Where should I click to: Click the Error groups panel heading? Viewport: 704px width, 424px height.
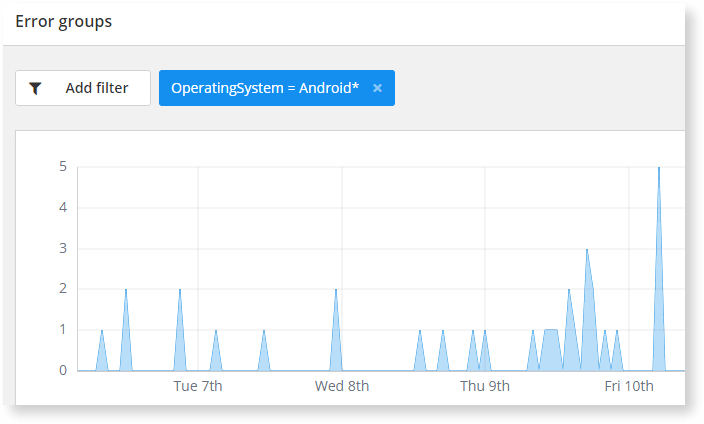click(x=63, y=21)
